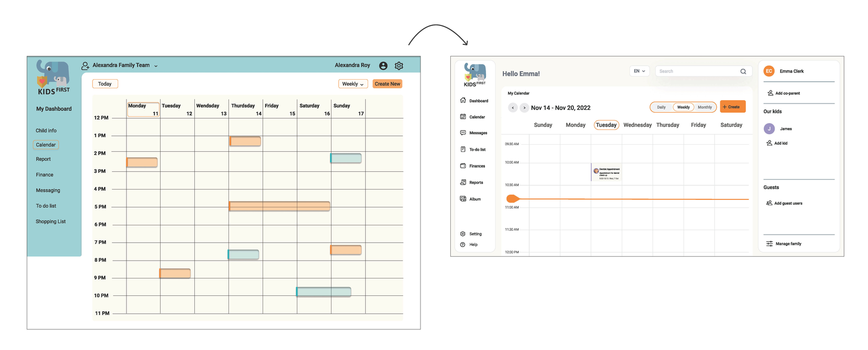This screenshot has height=350, width=868.
Task: Click the magnifier icon in the Search box
Action: pos(743,72)
